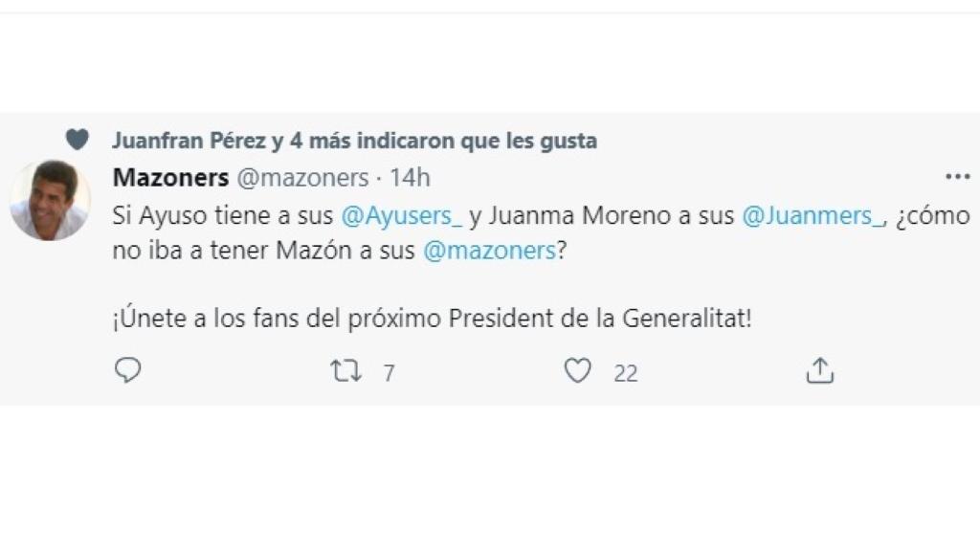Click the 7 retweets counter

pos(388,372)
